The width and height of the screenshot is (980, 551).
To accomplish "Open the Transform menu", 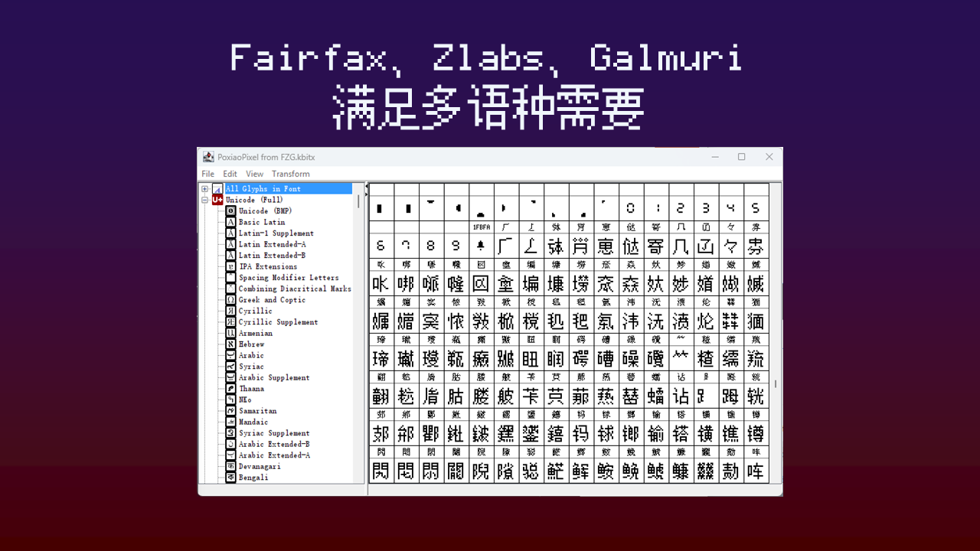I will point(291,174).
